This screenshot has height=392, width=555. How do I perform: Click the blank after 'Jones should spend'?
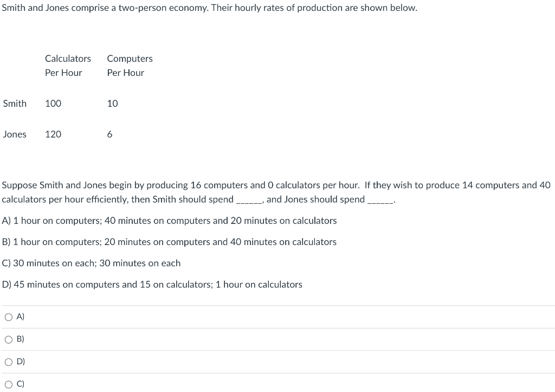click(x=380, y=201)
